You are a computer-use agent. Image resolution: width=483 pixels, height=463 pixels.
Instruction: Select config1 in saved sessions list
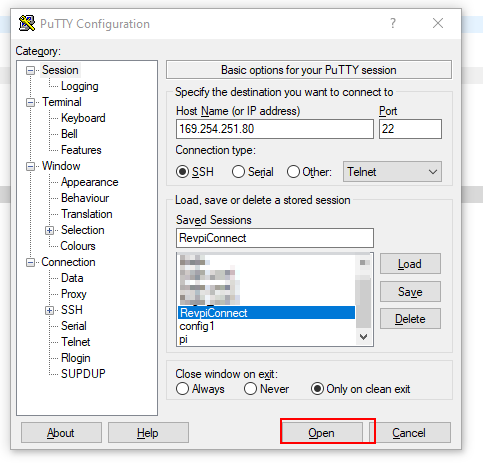click(x=266, y=326)
